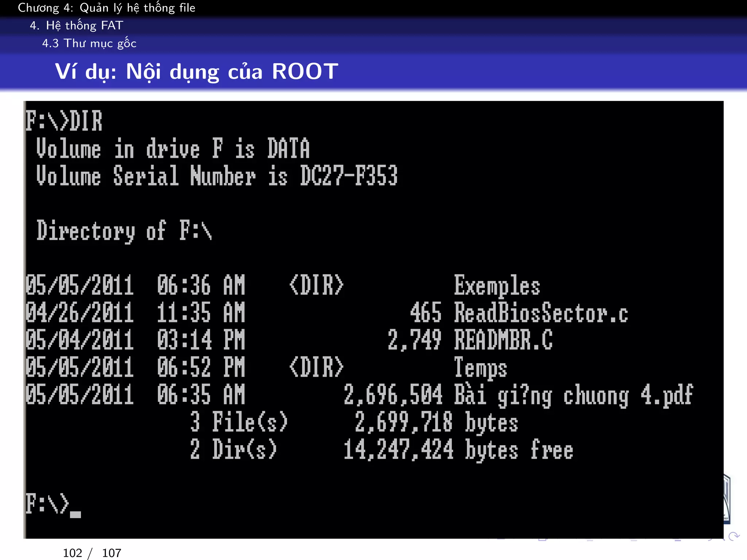This screenshot has height=560, width=747.
Task: Click the '<DIR>' marker in the Exemples row
Action: (317, 285)
